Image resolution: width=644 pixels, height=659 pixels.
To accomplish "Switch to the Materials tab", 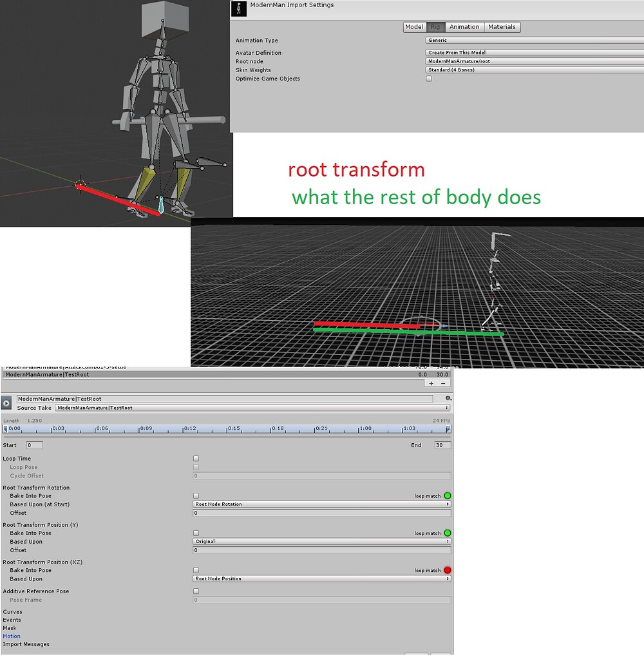I will pos(502,26).
